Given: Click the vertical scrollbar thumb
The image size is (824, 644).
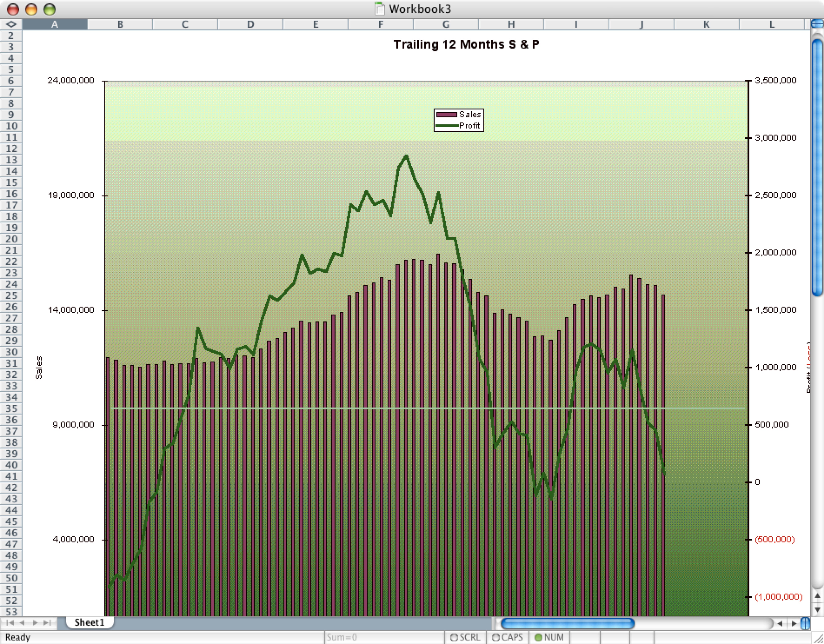Looking at the screenshot, I should click(x=818, y=168).
